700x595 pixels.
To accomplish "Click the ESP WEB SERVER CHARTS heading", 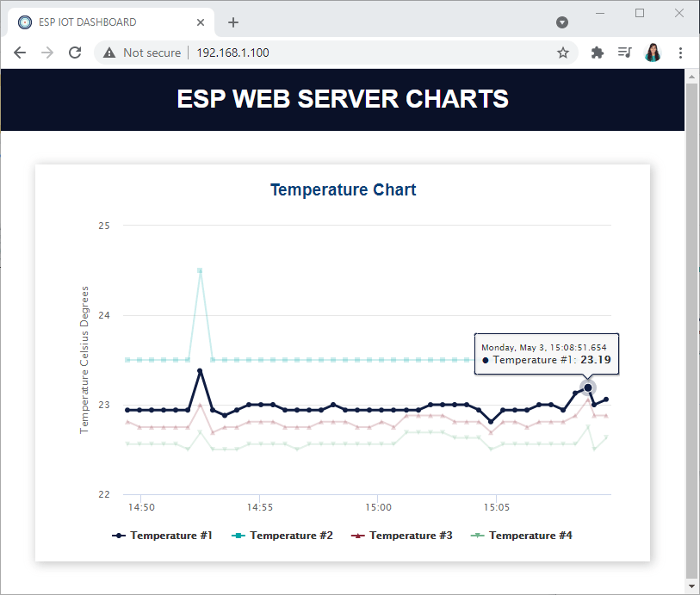I will click(343, 98).
